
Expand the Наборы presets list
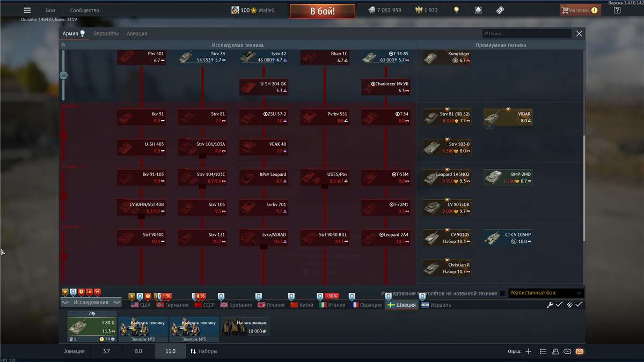pos(203,351)
